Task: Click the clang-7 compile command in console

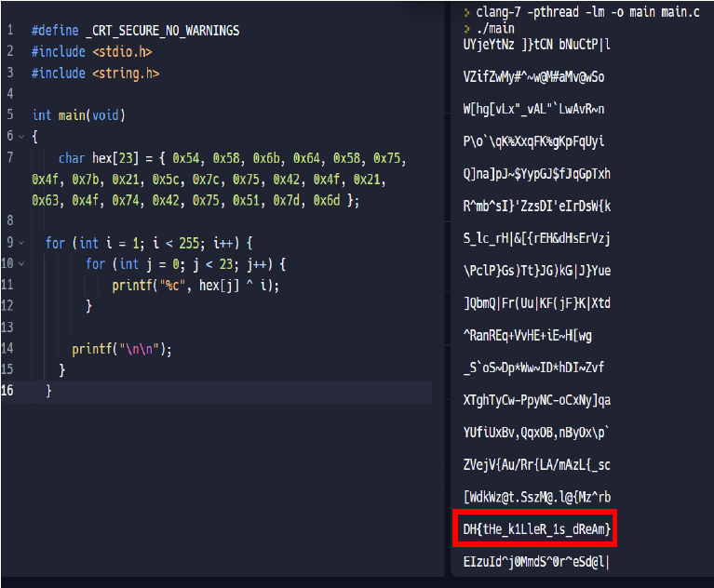Action: tap(587, 12)
